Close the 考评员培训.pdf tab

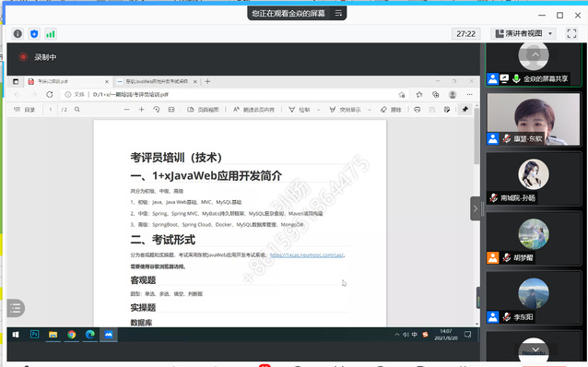pos(107,81)
